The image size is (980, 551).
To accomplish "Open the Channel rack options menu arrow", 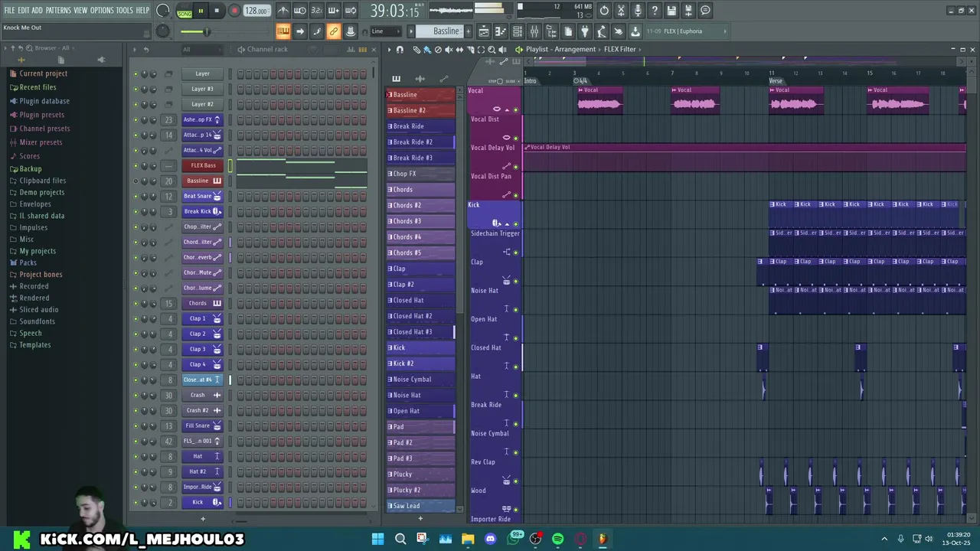I will click(134, 50).
